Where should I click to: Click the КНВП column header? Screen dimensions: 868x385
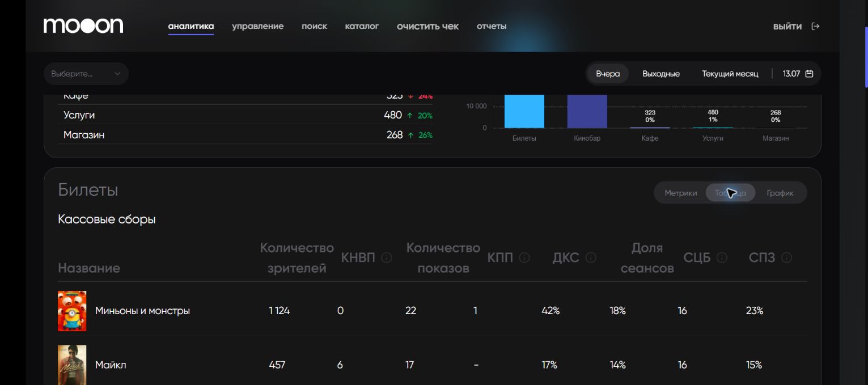(x=358, y=257)
